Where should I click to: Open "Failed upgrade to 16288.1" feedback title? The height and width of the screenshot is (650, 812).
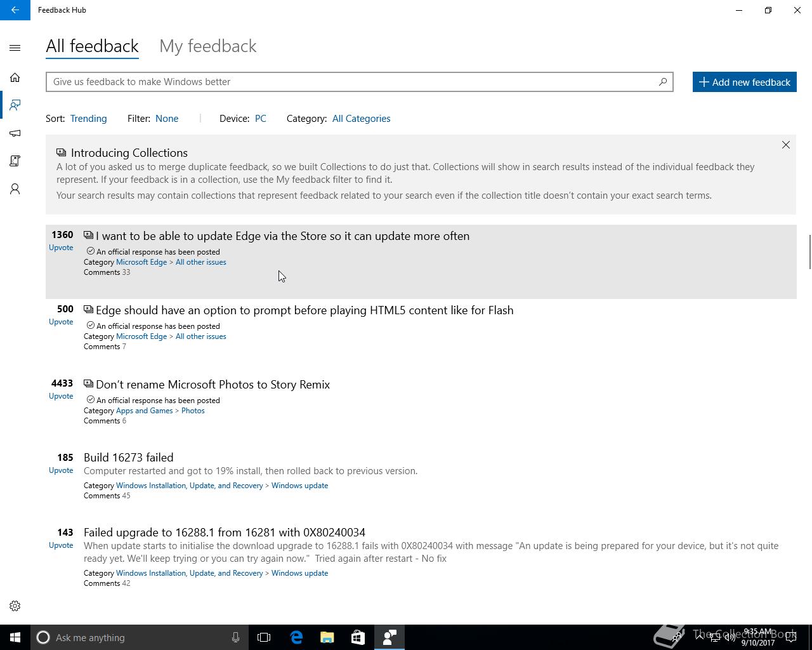[x=225, y=533]
